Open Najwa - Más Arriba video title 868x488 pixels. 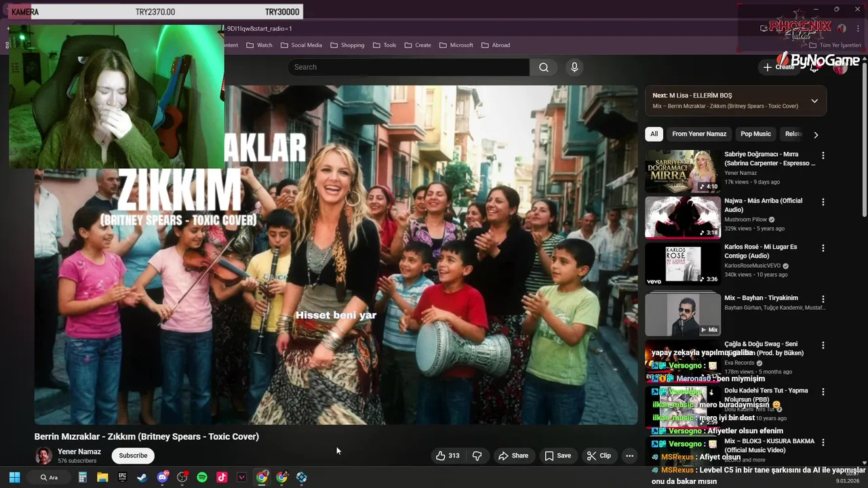[x=763, y=205]
